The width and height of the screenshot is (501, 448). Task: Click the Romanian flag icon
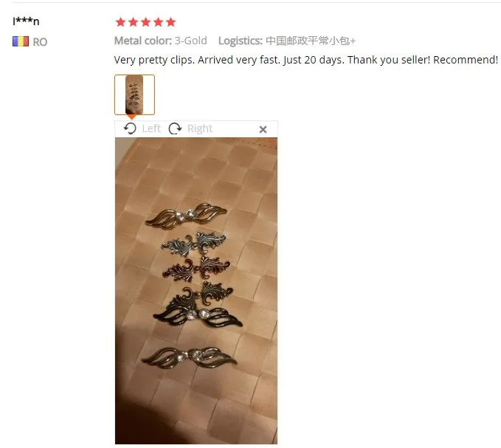(x=21, y=41)
